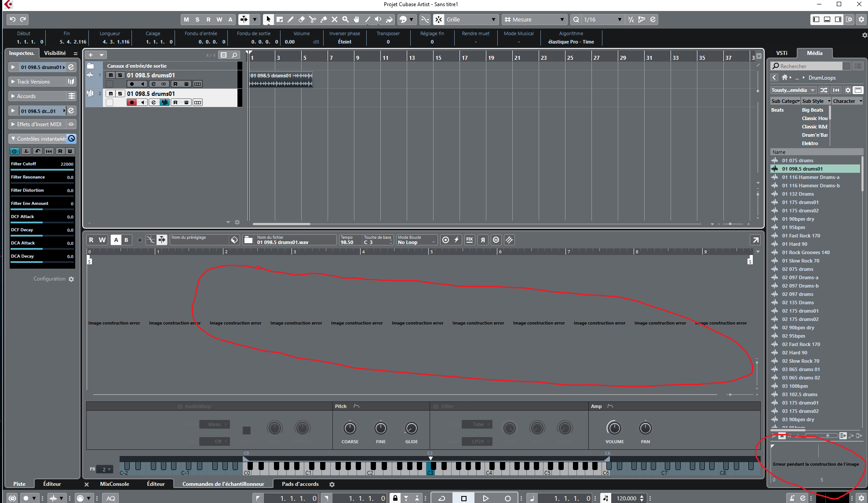Screen dimensions: 868x503
Task: Select the Split scissors tool
Action: 313,19
